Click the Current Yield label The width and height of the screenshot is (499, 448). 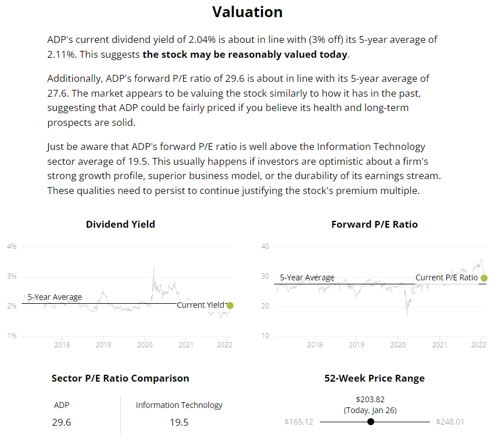200,305
